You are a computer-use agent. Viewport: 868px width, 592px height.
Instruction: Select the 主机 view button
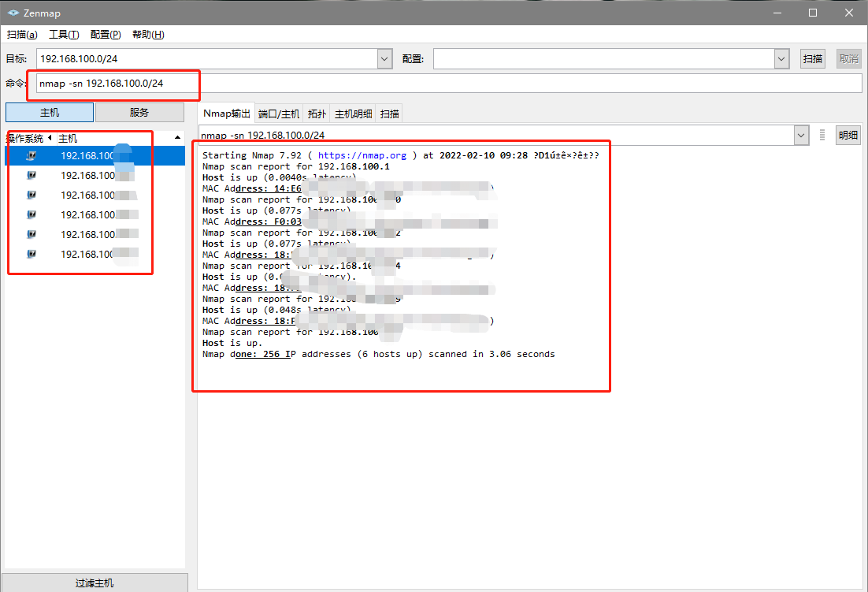pos(49,112)
